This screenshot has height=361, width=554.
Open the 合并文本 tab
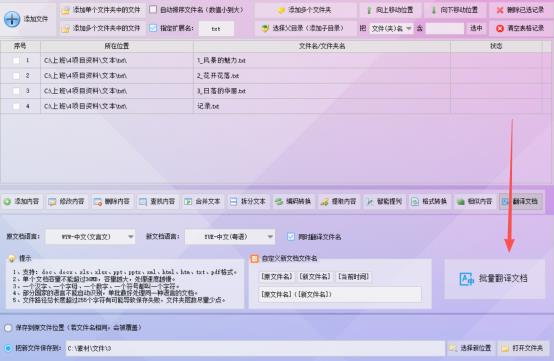coord(203,202)
